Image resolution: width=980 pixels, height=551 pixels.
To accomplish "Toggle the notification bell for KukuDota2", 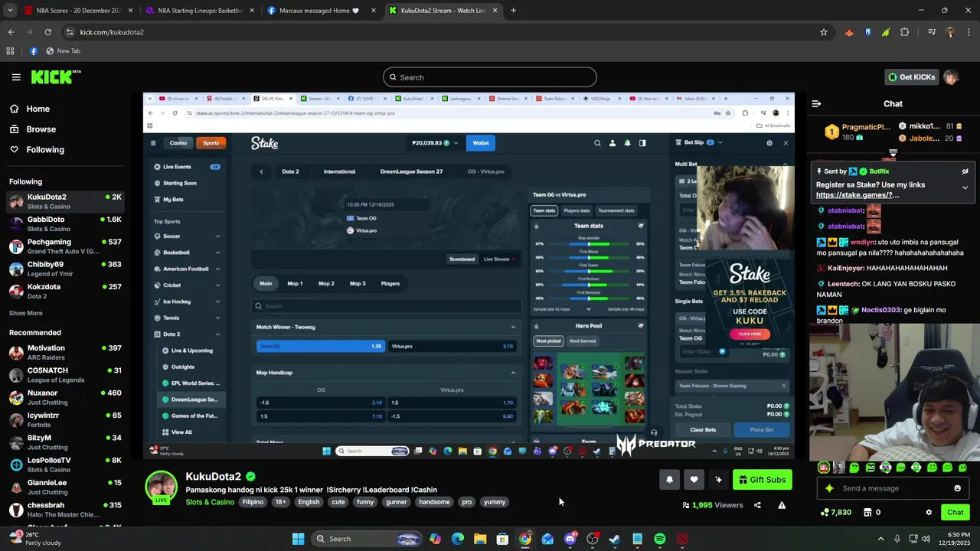I will pos(669,480).
